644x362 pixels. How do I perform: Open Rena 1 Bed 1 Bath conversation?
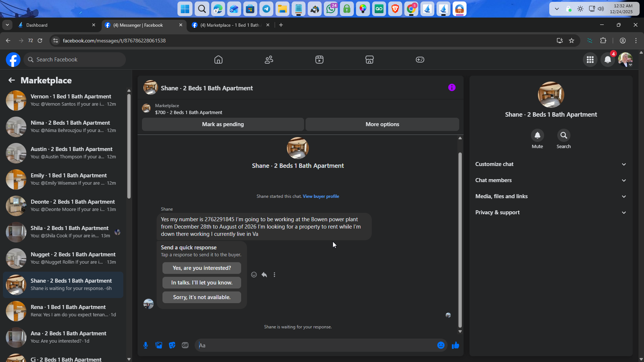63,311
